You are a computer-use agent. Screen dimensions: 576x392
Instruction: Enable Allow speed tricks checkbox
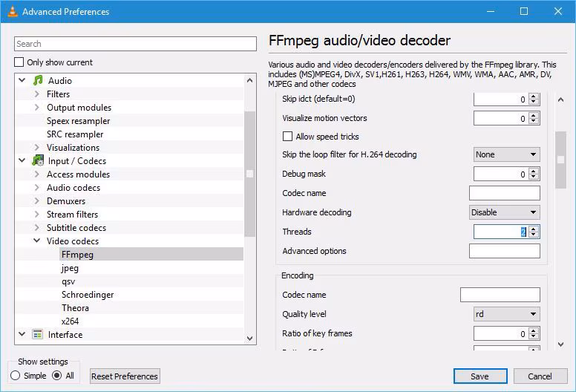pyautogui.click(x=287, y=137)
